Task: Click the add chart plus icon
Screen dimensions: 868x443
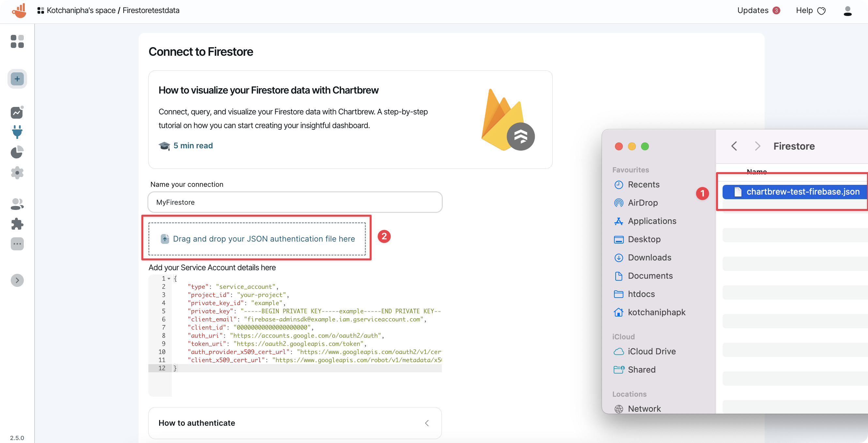Action: coord(17,79)
